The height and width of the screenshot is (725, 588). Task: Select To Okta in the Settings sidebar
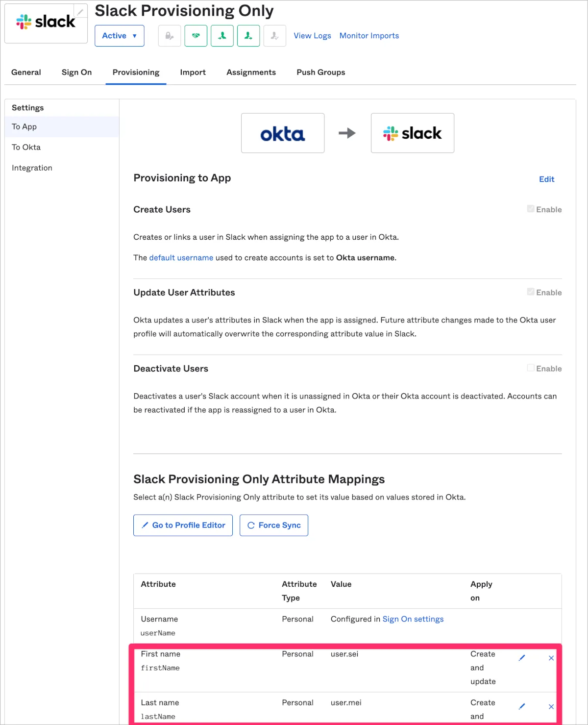tap(26, 147)
